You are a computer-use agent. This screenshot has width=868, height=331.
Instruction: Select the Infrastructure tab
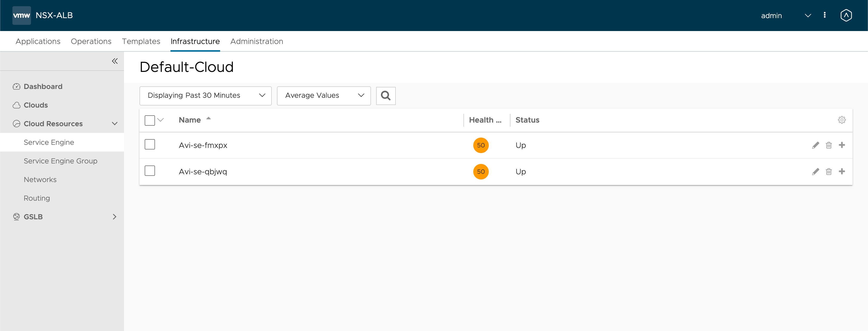(195, 41)
